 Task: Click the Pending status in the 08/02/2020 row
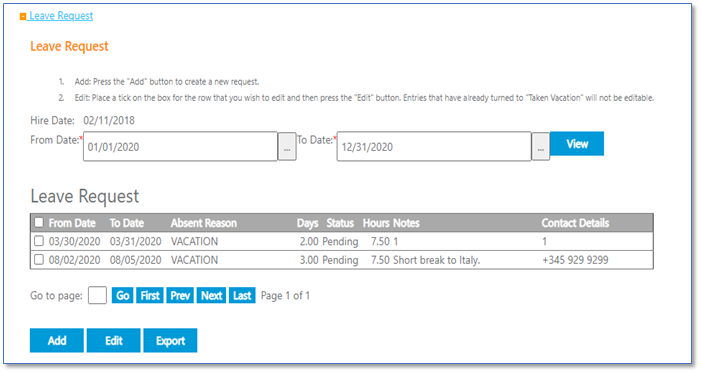coord(340,260)
